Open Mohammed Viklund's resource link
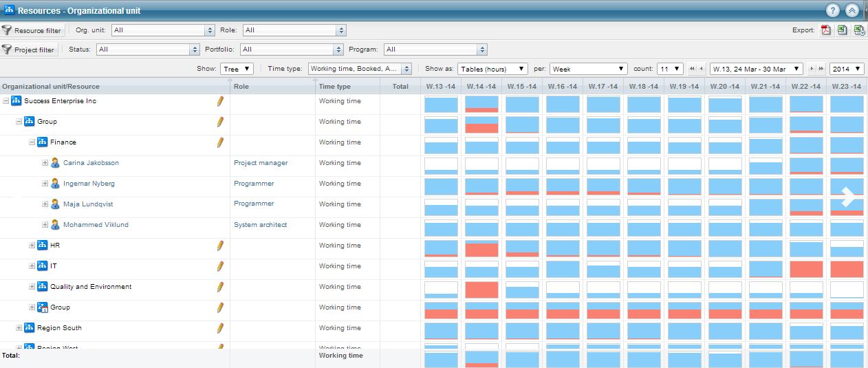This screenshot has height=368, width=868. [x=96, y=225]
